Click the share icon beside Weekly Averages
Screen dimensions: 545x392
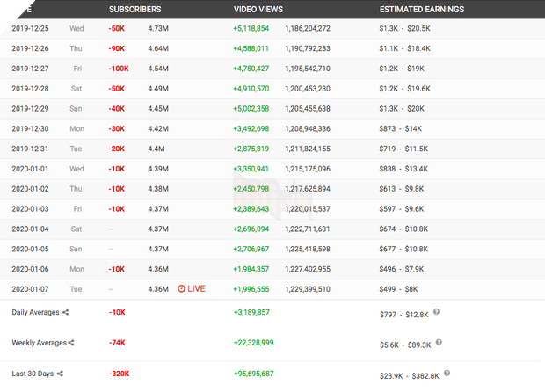(71, 343)
